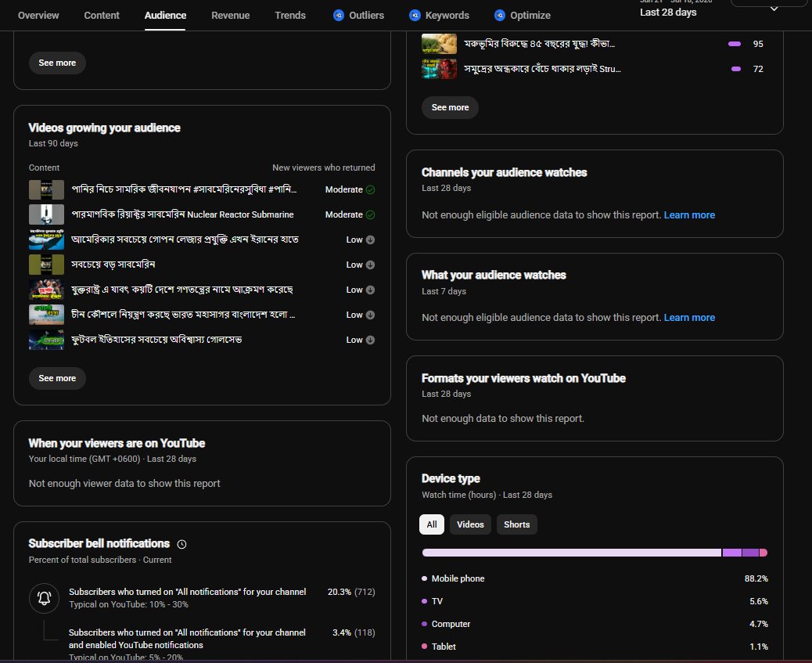The height and width of the screenshot is (663, 812).
Task: Select the Audience tab
Action: (165, 16)
